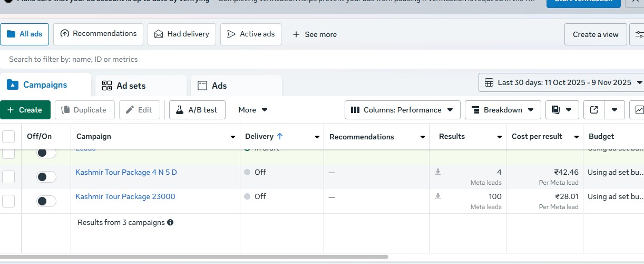Click the horizontal scrollbar below the table
The width and height of the screenshot is (644, 264).
pyautogui.click(x=194, y=257)
